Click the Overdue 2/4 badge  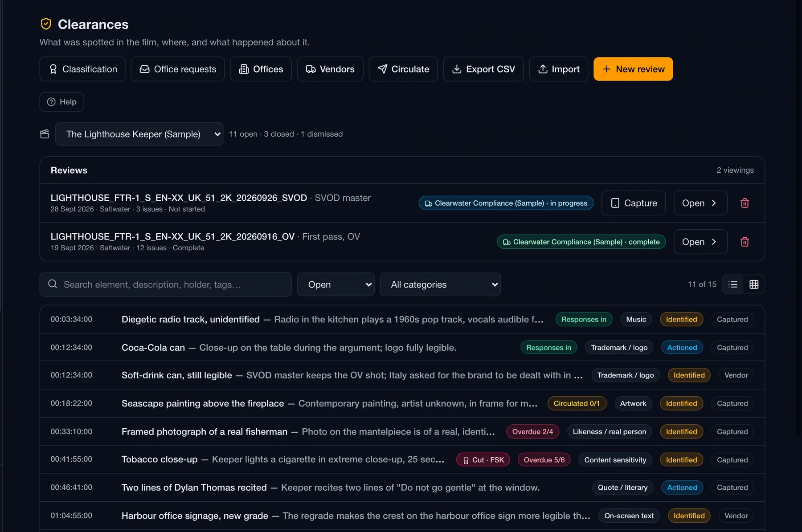pos(532,431)
